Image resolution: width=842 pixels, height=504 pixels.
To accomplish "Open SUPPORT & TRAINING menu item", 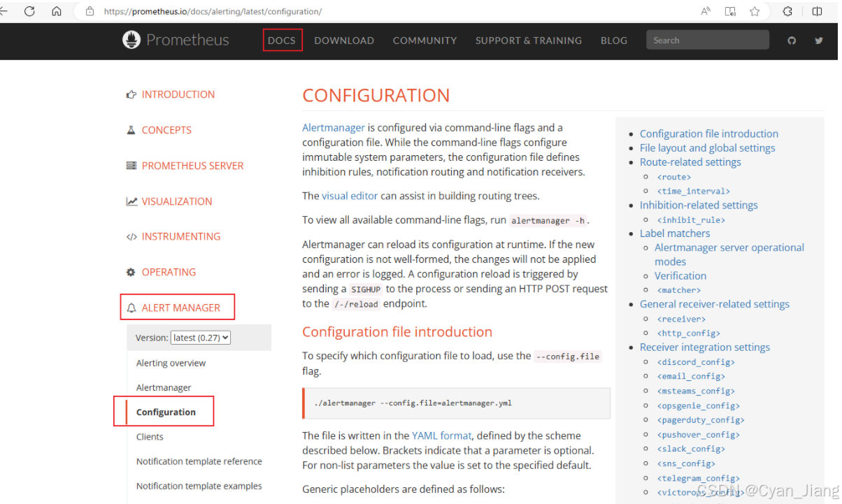I will coord(529,41).
